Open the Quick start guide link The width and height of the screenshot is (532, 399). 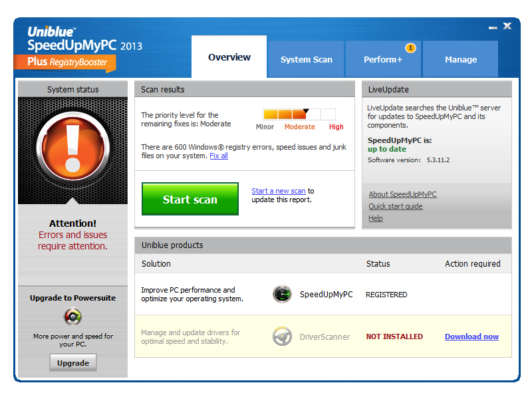395,206
